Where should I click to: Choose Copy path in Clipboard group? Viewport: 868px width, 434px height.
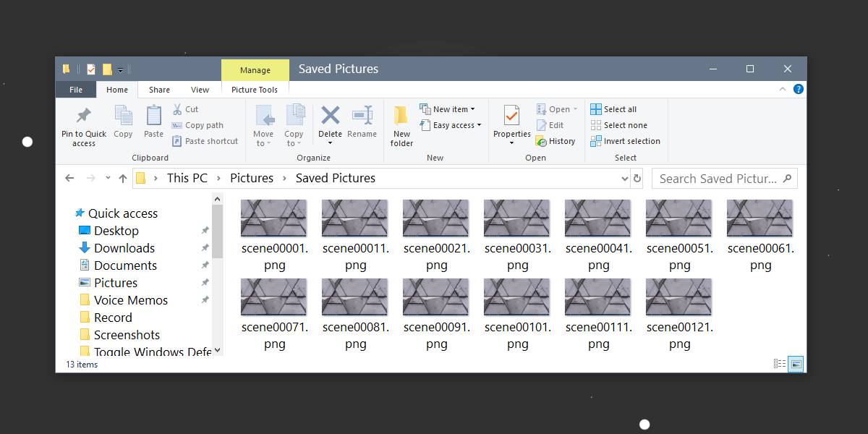(197, 125)
